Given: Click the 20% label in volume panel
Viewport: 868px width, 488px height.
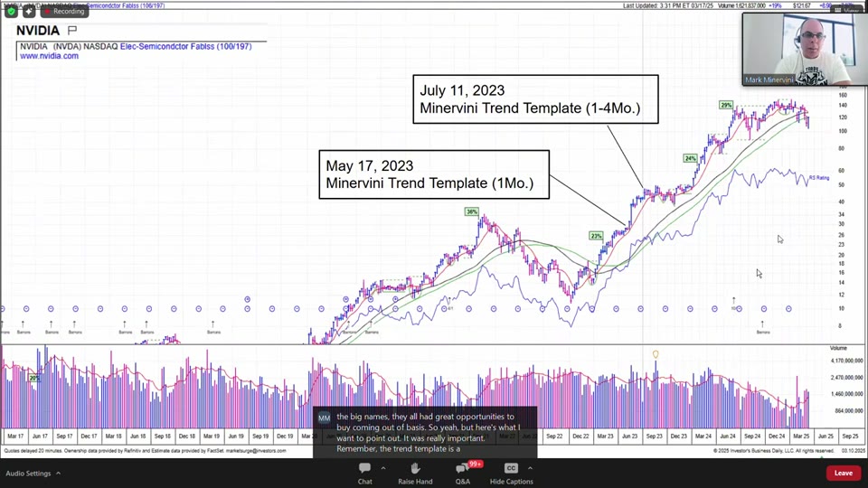Looking at the screenshot, I should click(x=34, y=379).
